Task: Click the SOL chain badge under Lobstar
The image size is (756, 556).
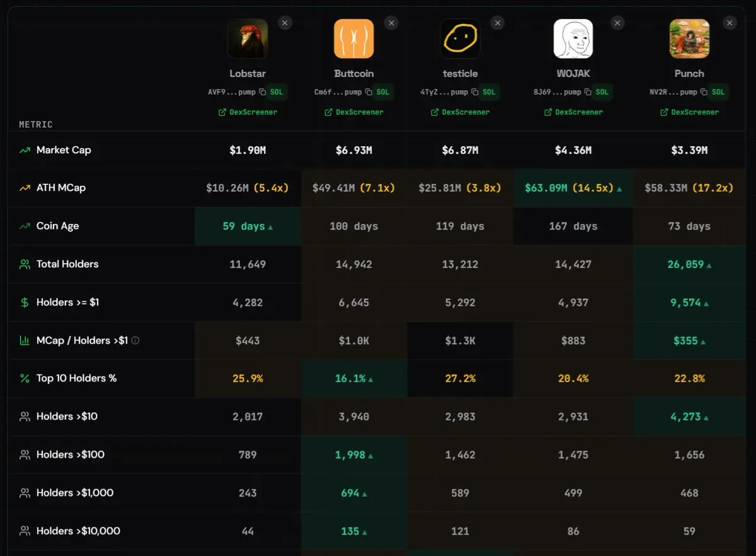Action: coord(277,92)
